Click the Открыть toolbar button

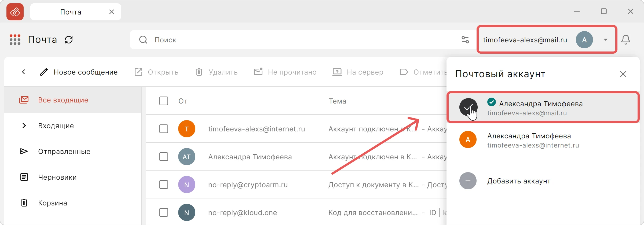click(x=156, y=72)
